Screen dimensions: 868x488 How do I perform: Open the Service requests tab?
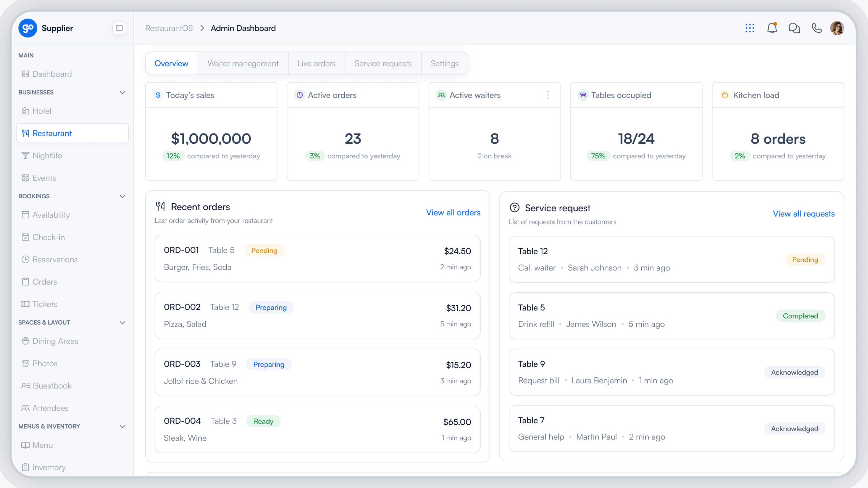coord(383,63)
